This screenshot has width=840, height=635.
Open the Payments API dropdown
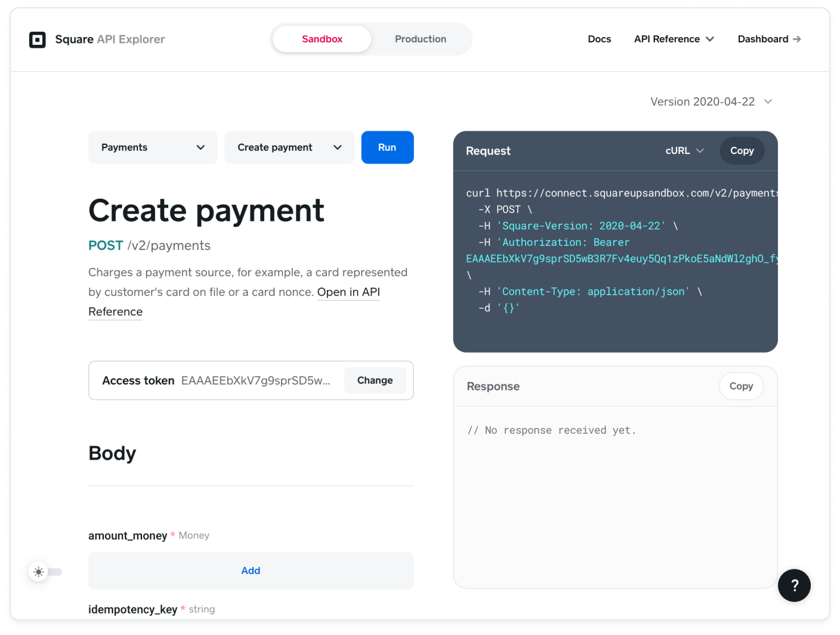pos(153,147)
